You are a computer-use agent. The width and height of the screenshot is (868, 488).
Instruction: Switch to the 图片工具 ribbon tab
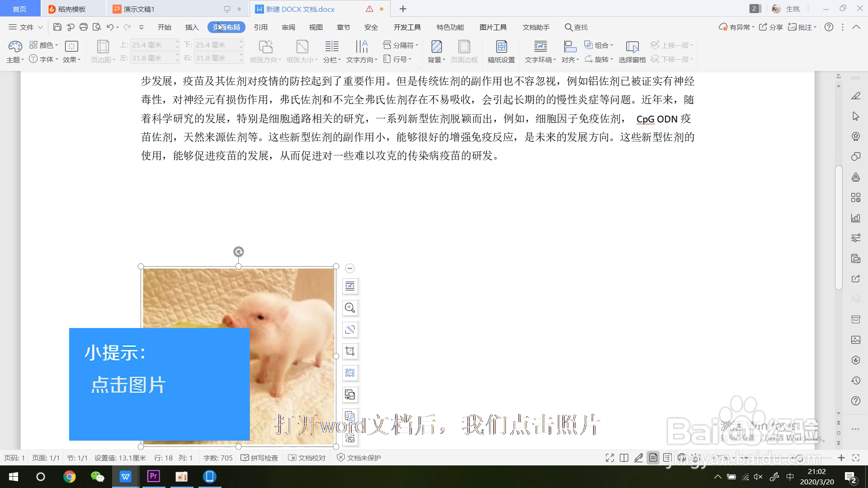click(x=493, y=27)
